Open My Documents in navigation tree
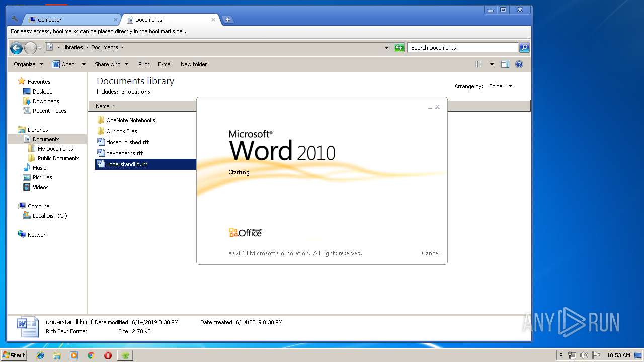This screenshot has width=644, height=362. point(55,149)
